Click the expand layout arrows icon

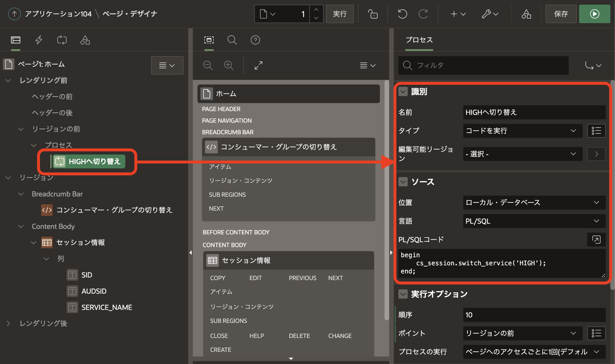tap(259, 65)
